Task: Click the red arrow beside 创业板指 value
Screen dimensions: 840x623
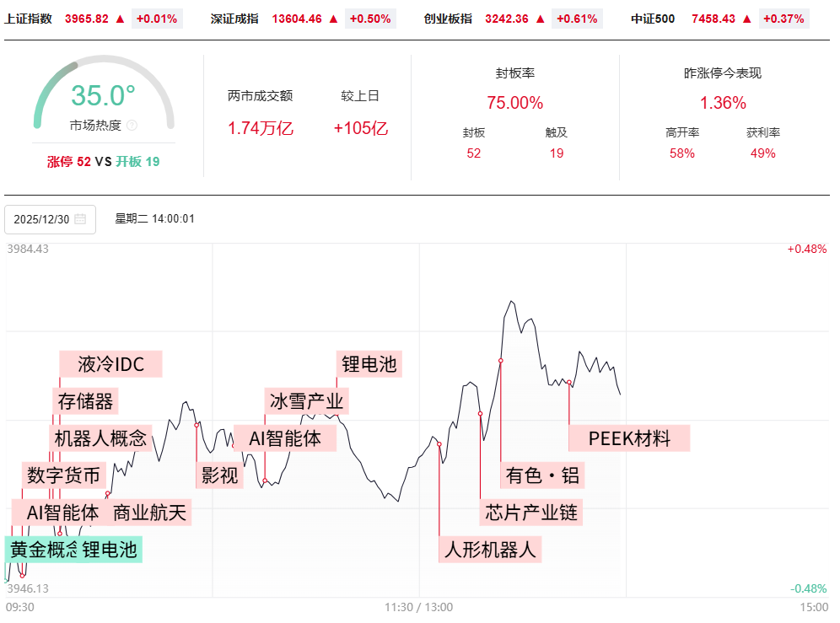Action: pyautogui.click(x=540, y=19)
